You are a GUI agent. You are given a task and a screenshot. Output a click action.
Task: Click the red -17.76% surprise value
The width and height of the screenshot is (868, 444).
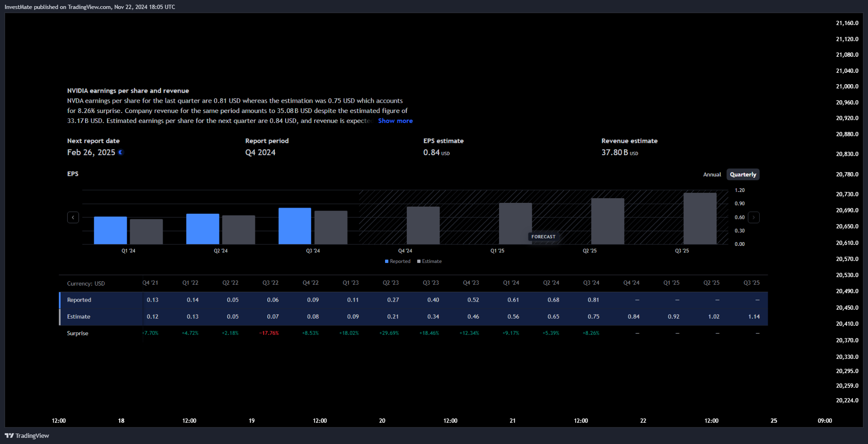point(269,333)
